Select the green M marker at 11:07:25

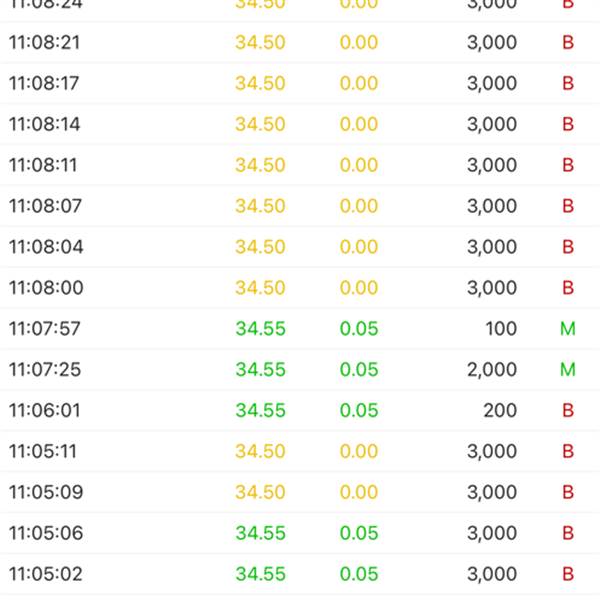coord(568,370)
